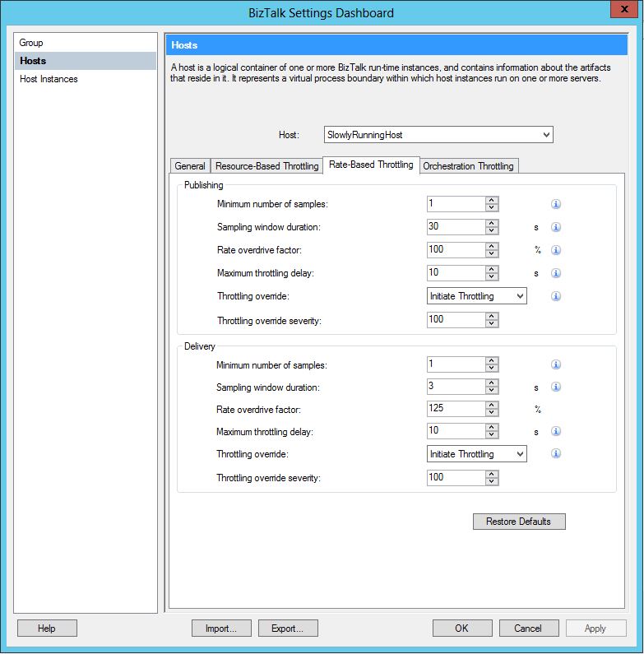Click Publishing Rate overdrive factor field

click(456, 250)
